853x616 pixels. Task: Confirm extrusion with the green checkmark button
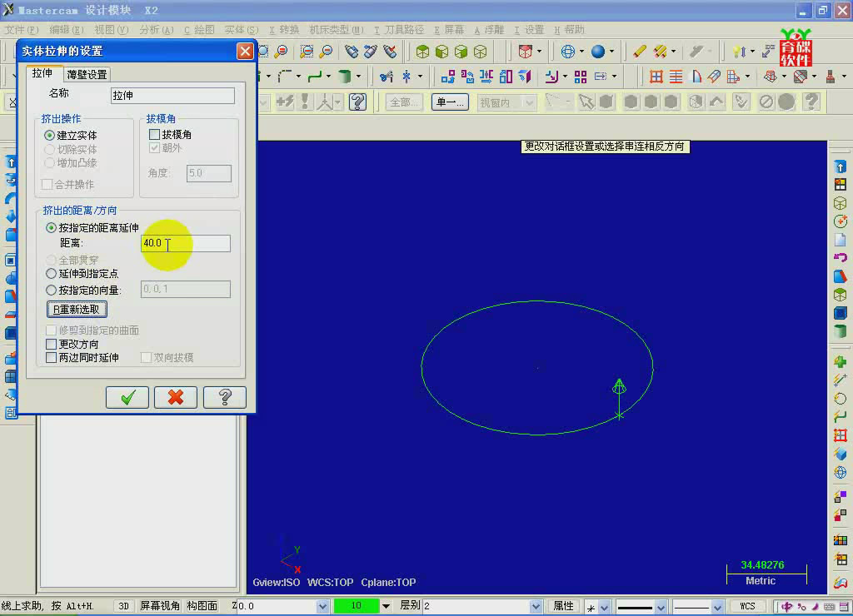coord(127,397)
